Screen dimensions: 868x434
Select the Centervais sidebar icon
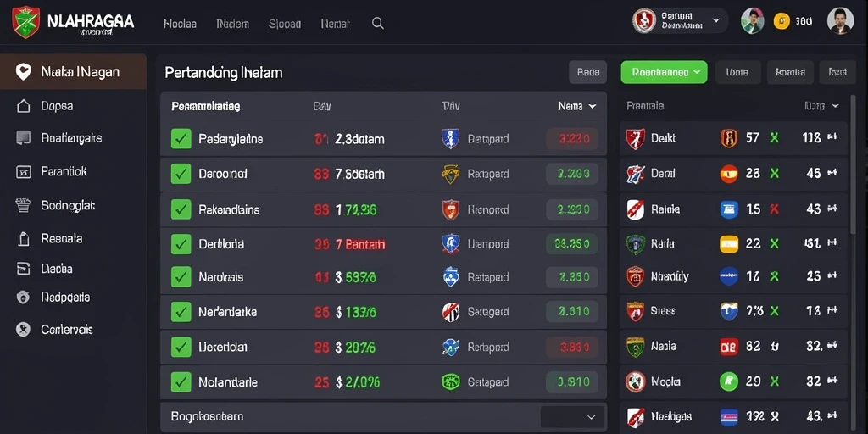[x=23, y=330]
